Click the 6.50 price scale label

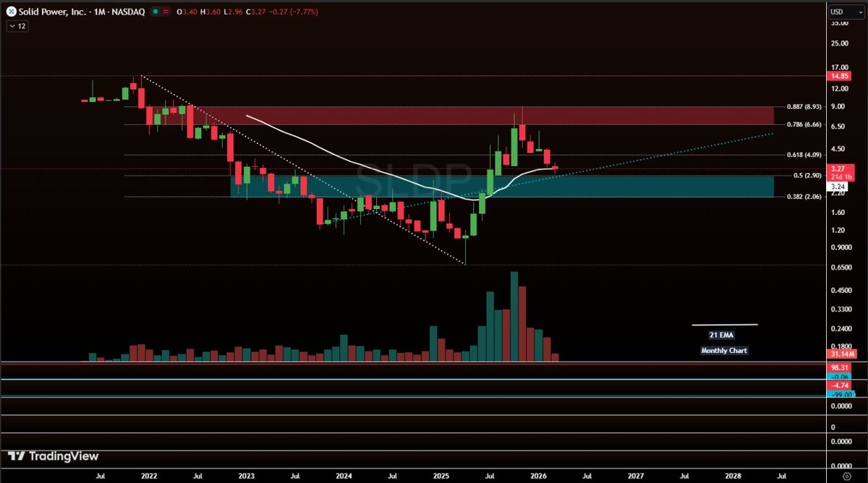click(x=838, y=127)
